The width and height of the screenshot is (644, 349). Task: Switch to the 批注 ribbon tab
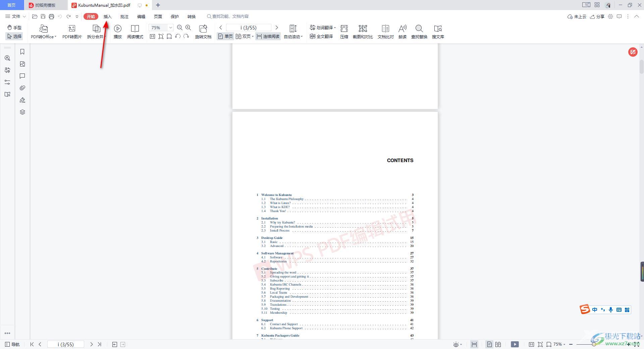tap(124, 16)
